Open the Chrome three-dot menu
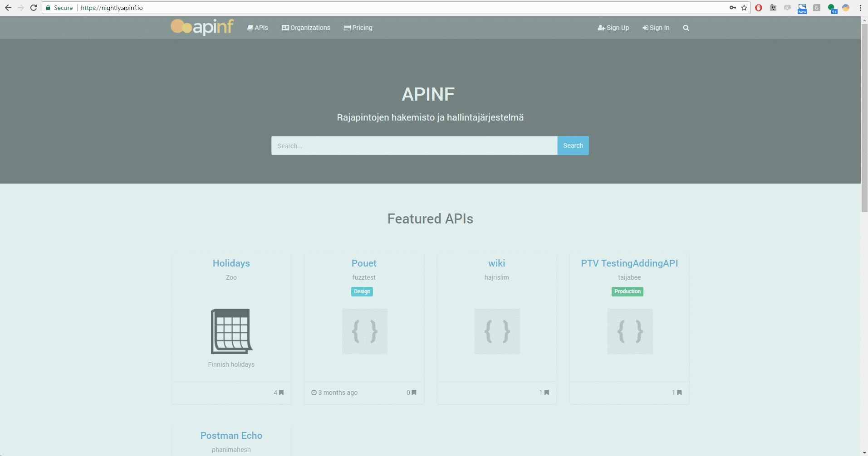Image resolution: width=868 pixels, height=456 pixels. pos(860,8)
